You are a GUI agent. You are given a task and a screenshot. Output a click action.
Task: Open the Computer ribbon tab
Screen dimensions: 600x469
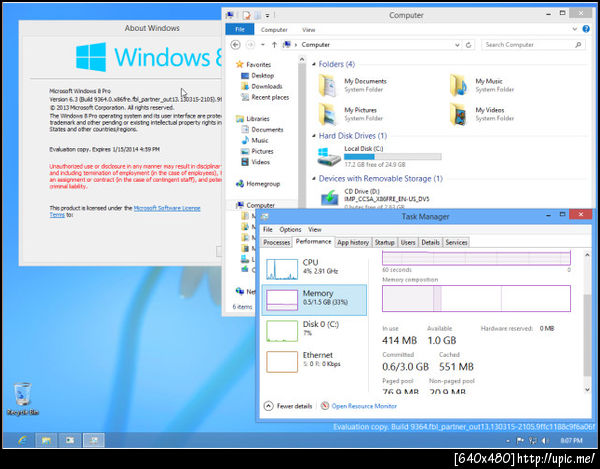pyautogui.click(x=274, y=29)
